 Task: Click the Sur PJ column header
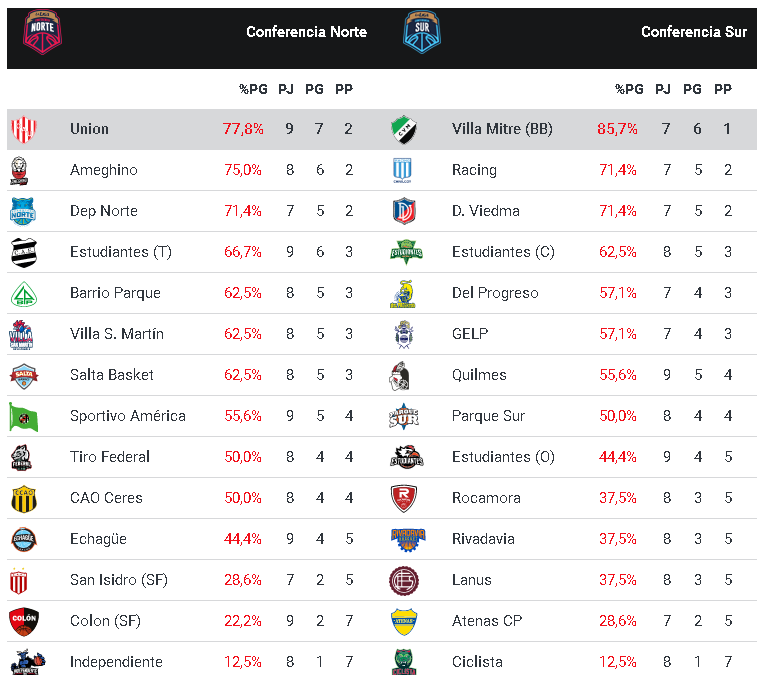point(663,89)
